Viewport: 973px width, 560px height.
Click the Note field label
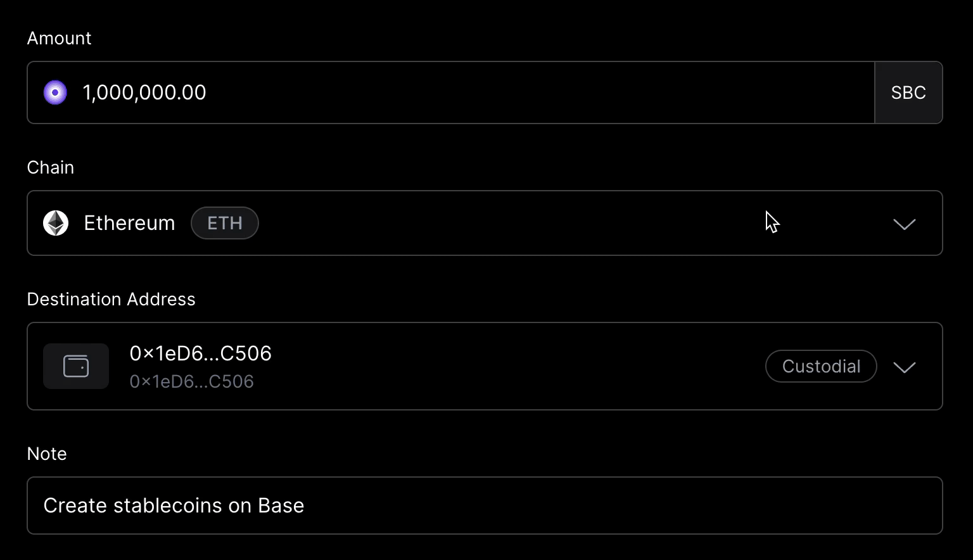tap(47, 454)
